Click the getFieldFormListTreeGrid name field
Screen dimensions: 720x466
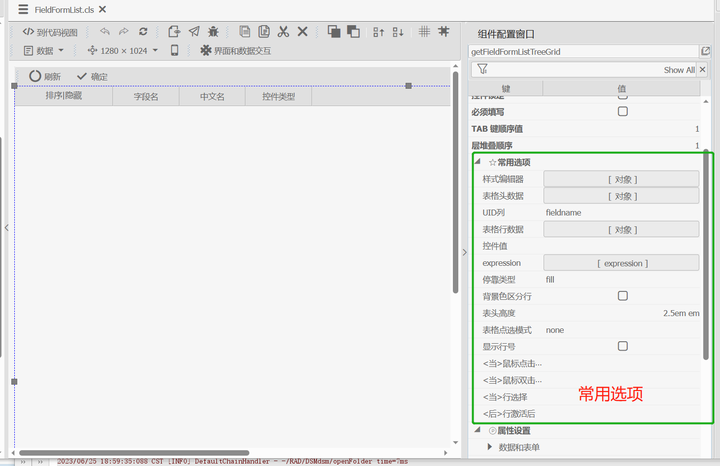tap(583, 51)
